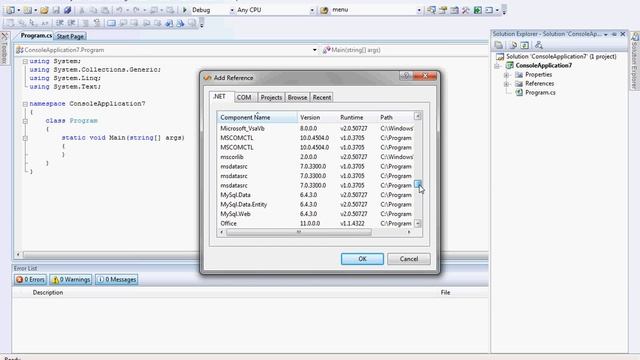Collapse the namespace ConsoleApplication7 code region
The image size is (640, 360).
(x=25, y=104)
